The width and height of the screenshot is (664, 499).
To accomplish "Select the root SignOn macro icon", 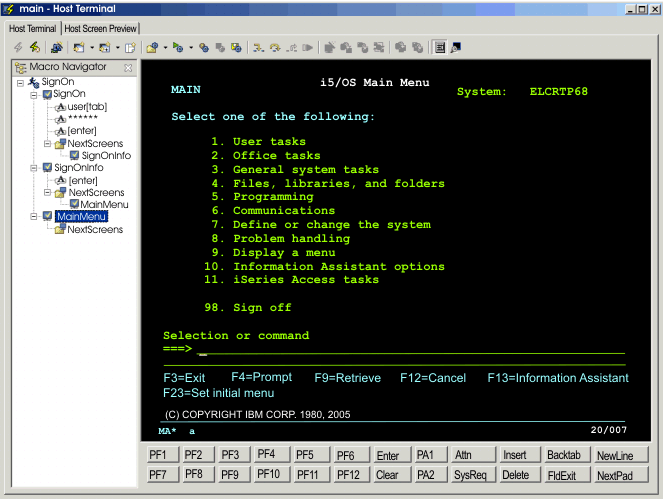I will tap(33, 81).
